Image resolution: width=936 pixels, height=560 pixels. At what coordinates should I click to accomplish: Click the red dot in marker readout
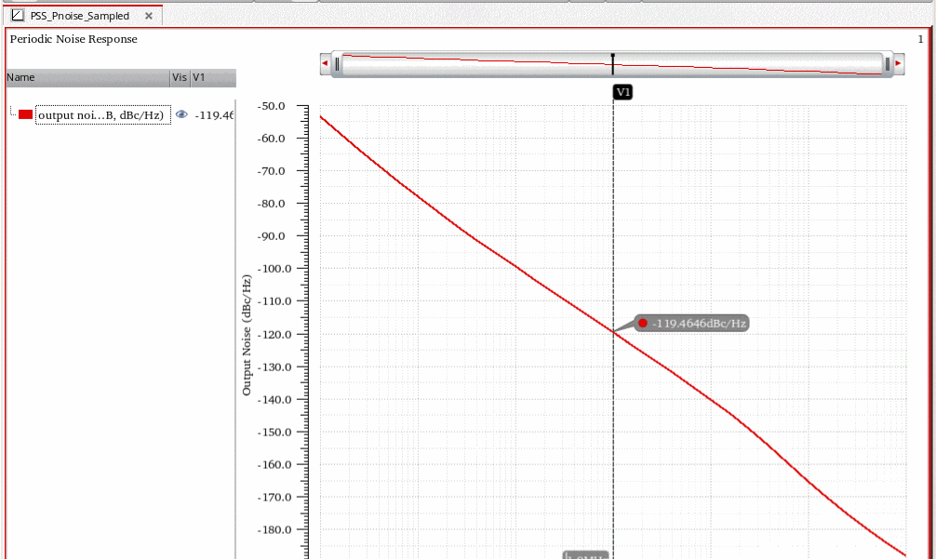pyautogui.click(x=643, y=324)
